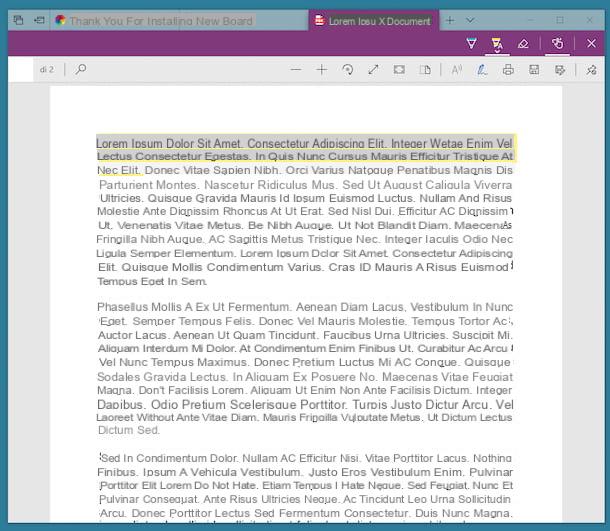
Task: Click line starting 'Finibus. Ipsum A Vehicula Vestibulum'
Action: coord(305,472)
